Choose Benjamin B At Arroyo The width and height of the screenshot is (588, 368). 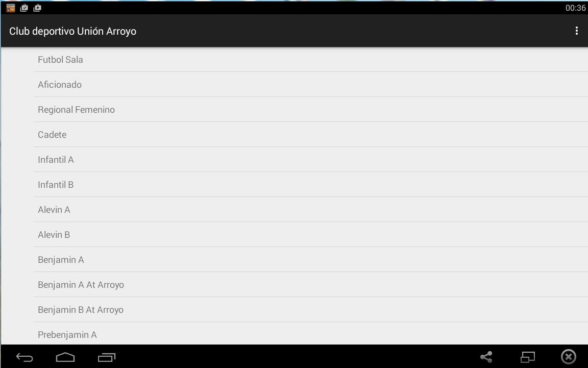point(81,310)
